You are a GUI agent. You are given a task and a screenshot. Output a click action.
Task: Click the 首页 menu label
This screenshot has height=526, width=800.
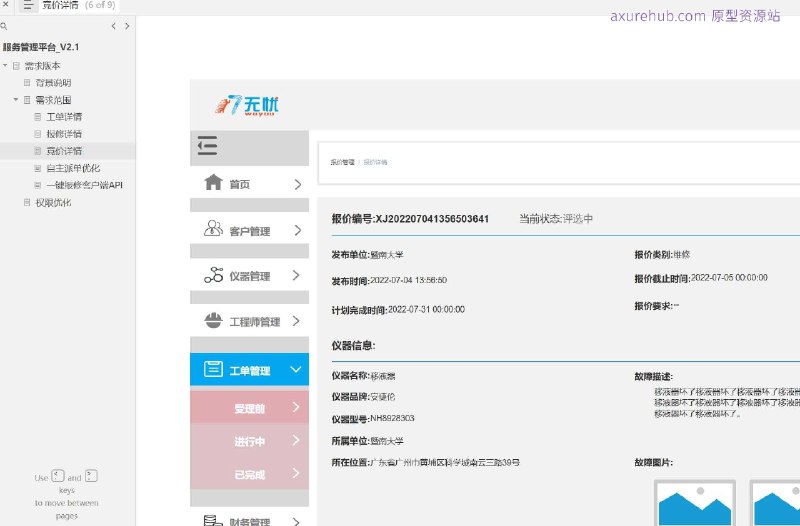(x=239, y=184)
